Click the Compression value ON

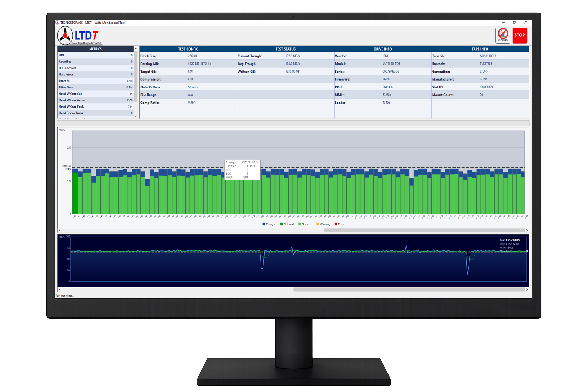[190, 79]
